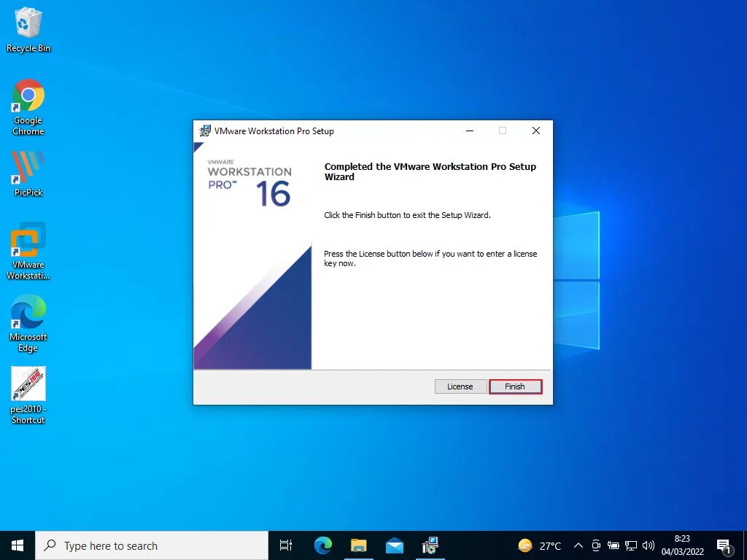Open File Explorer from the taskbar
Screen dimensions: 747x560
point(359,545)
